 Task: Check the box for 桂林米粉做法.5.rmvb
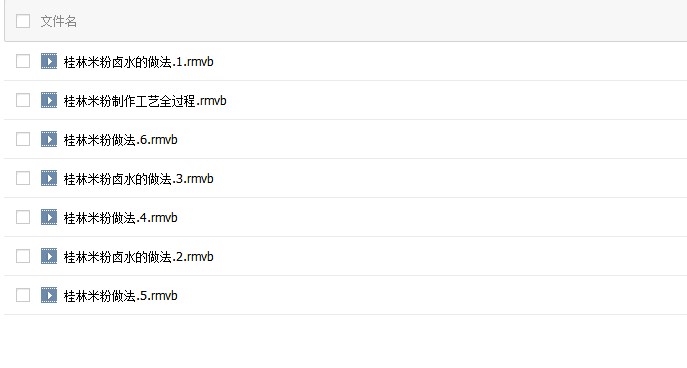[23, 295]
